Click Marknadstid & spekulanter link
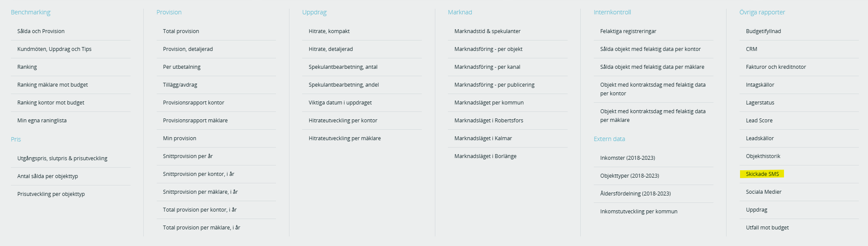The image size is (868, 246). 487,31
